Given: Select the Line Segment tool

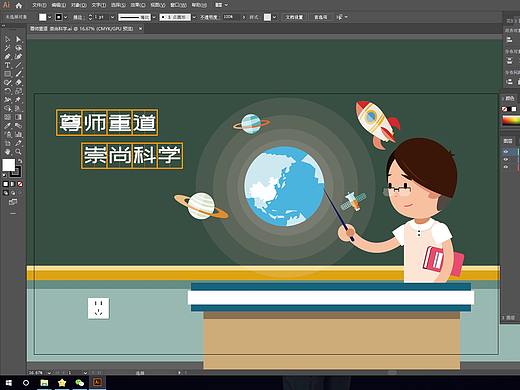Looking at the screenshot, I should point(18,65).
